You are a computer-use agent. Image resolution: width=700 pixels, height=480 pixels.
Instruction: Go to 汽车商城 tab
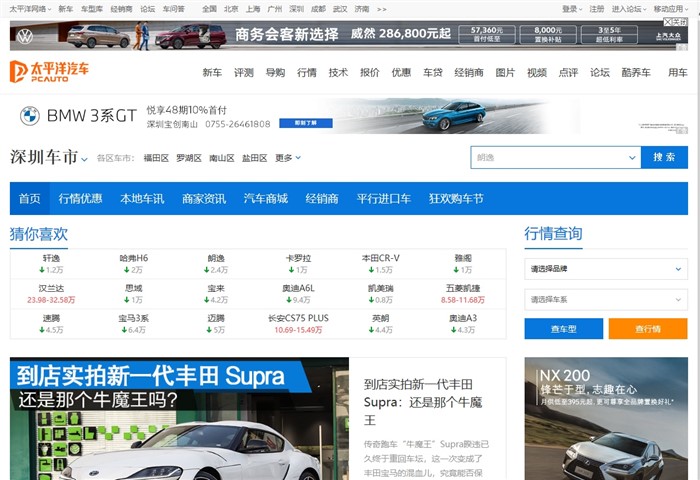coord(266,199)
